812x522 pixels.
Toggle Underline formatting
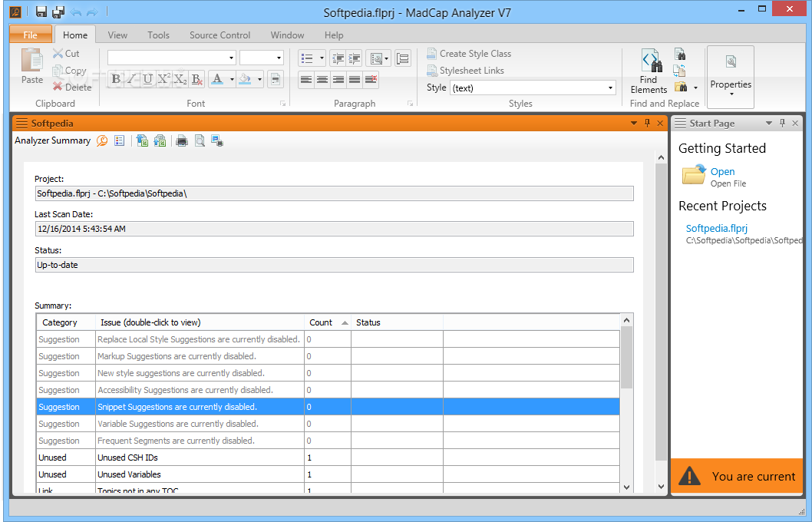coord(147,79)
